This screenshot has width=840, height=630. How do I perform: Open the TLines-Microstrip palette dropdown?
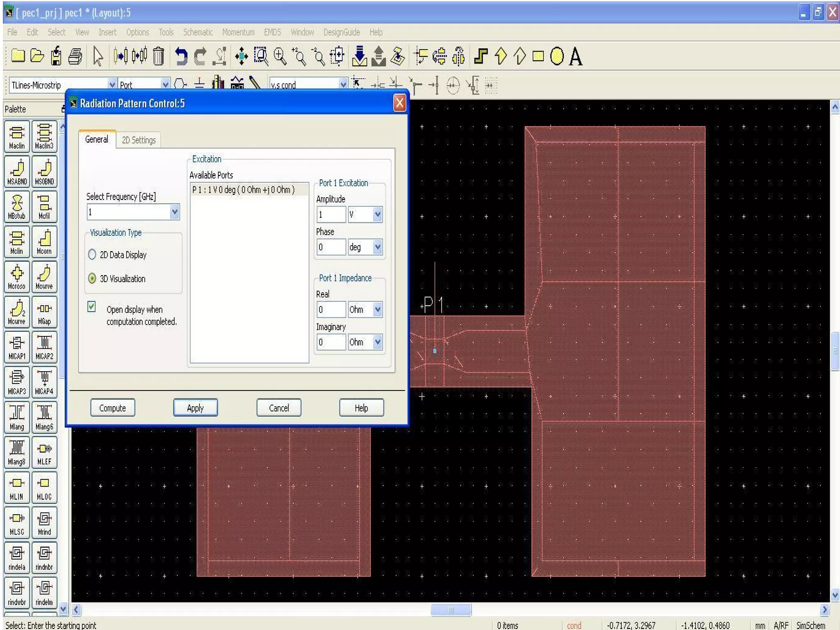(112, 84)
